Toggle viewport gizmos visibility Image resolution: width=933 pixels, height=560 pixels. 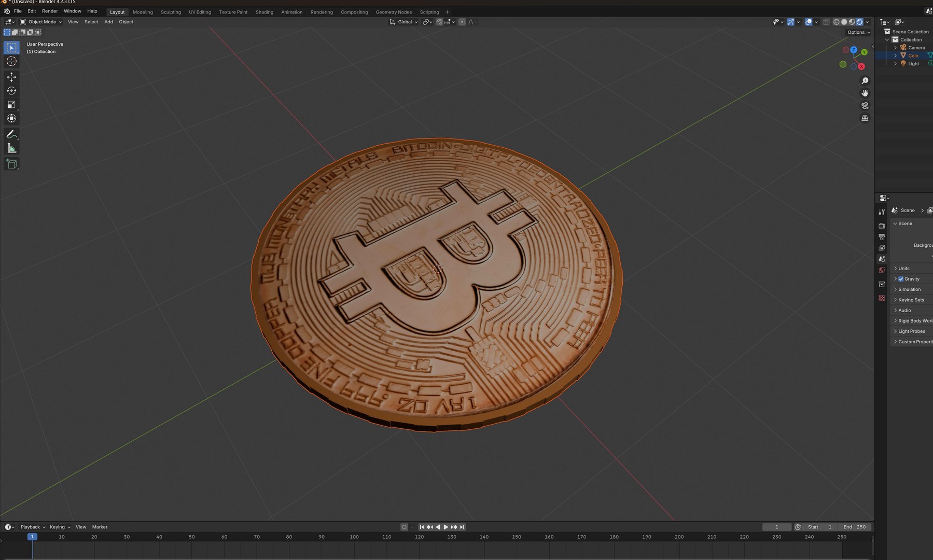(790, 22)
